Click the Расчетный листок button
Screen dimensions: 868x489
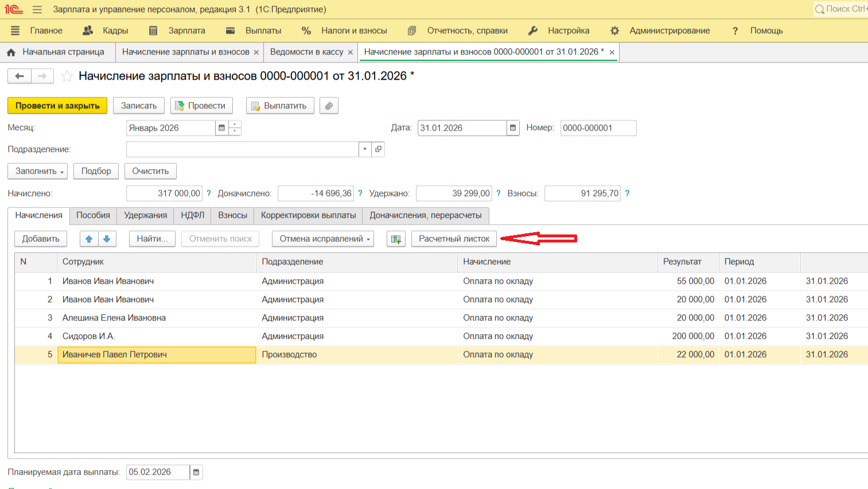(x=454, y=239)
